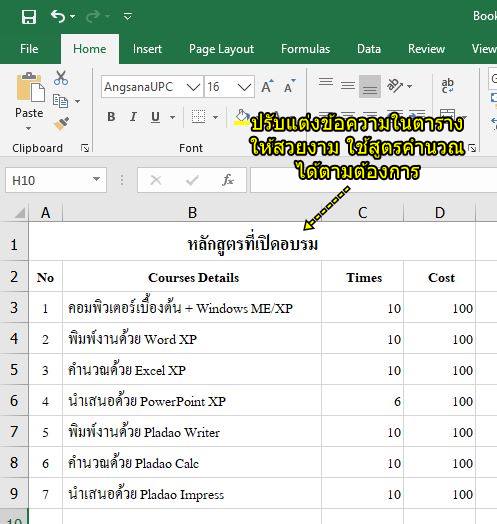
Task: Toggle italic formatting
Action: tap(133, 117)
